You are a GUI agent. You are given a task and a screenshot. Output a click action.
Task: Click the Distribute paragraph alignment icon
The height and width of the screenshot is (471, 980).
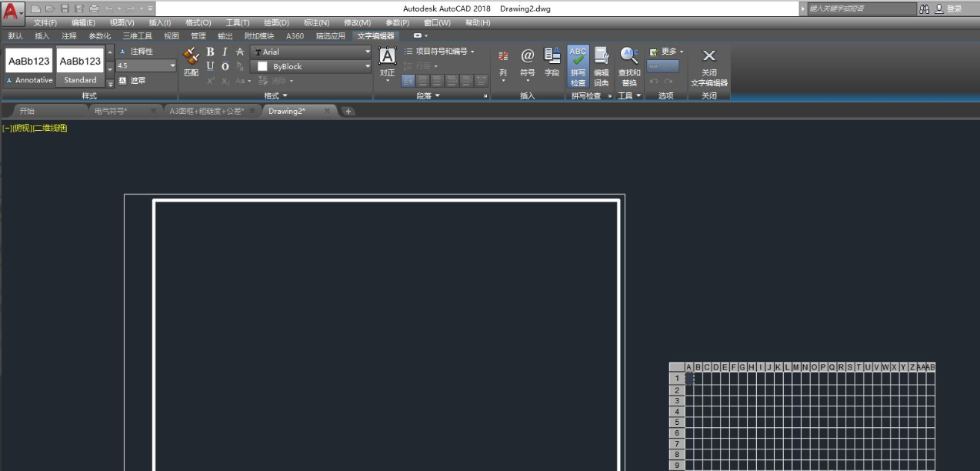click(x=482, y=80)
